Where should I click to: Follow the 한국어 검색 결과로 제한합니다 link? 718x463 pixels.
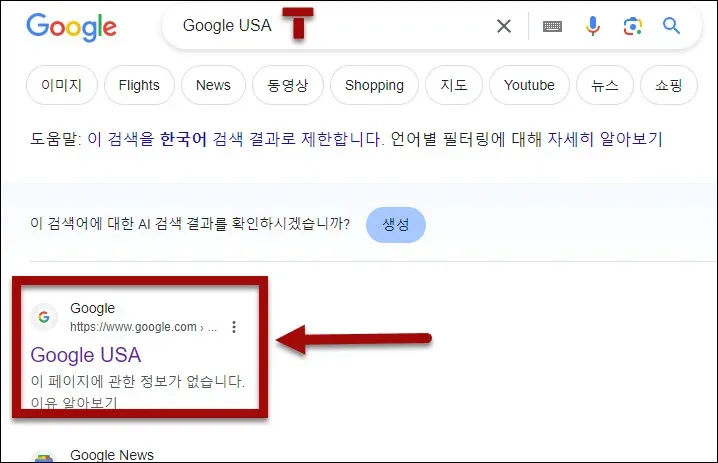coord(234,139)
